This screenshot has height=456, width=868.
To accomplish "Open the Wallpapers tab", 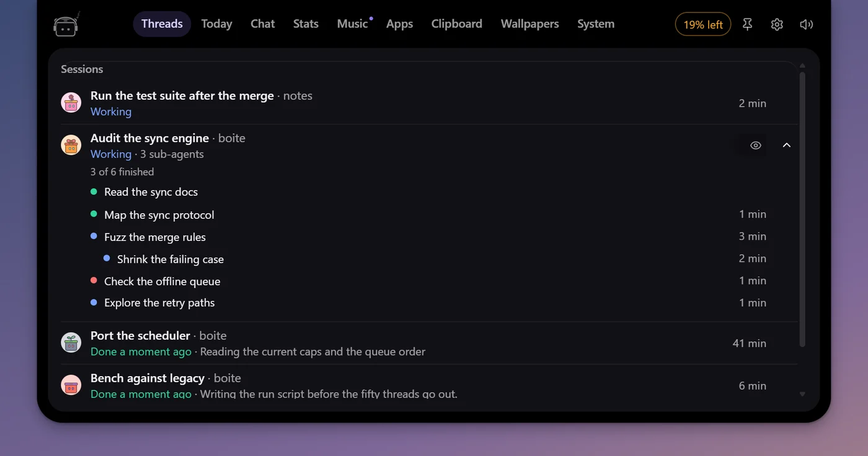I will (529, 24).
